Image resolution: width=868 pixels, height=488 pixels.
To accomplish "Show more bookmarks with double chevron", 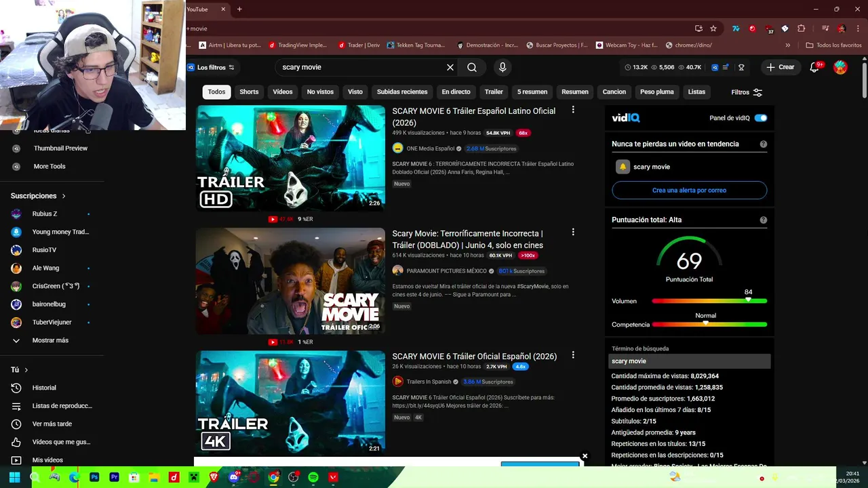I will [x=787, y=45].
